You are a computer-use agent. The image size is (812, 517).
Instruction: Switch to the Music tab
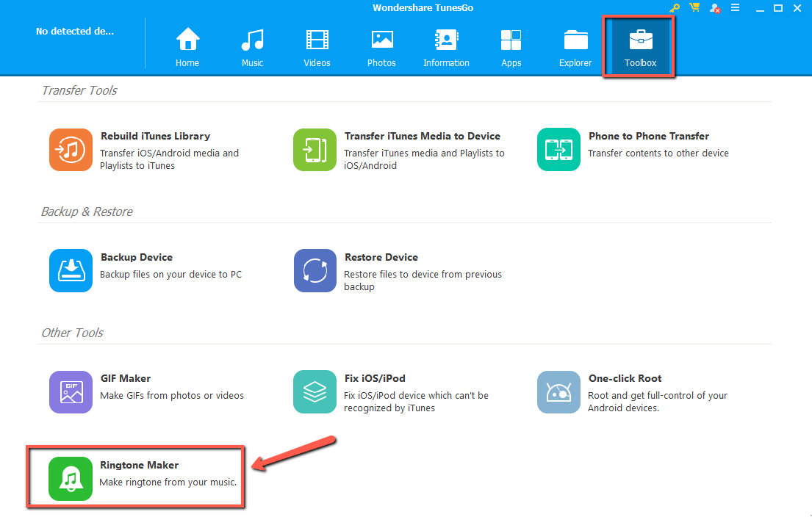coord(253,48)
